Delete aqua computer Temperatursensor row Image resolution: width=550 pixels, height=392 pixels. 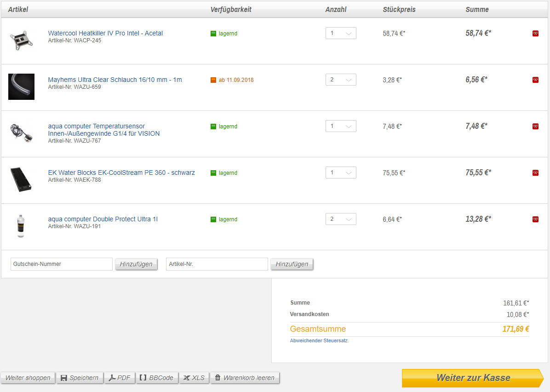point(535,127)
